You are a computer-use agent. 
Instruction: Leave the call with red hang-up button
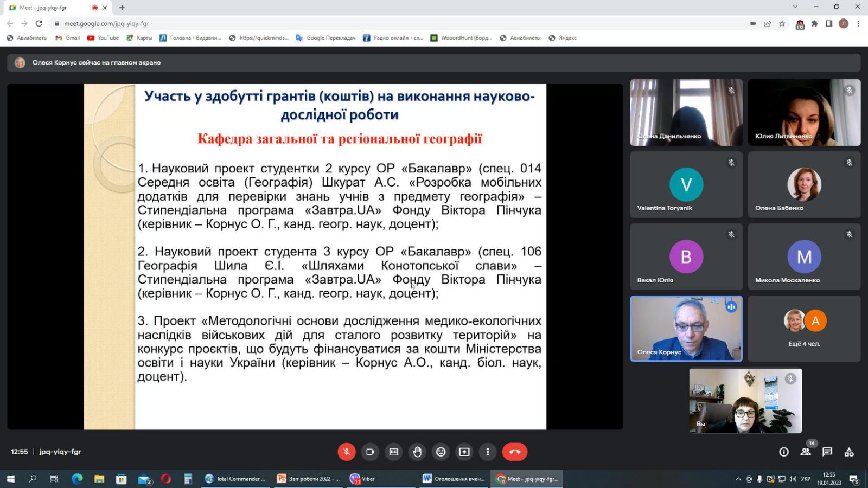514,452
